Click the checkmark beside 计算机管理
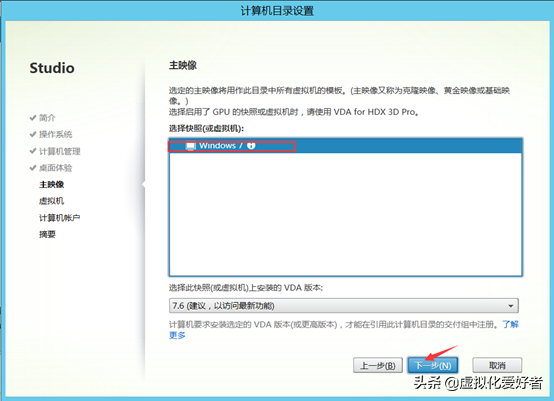 click(33, 151)
